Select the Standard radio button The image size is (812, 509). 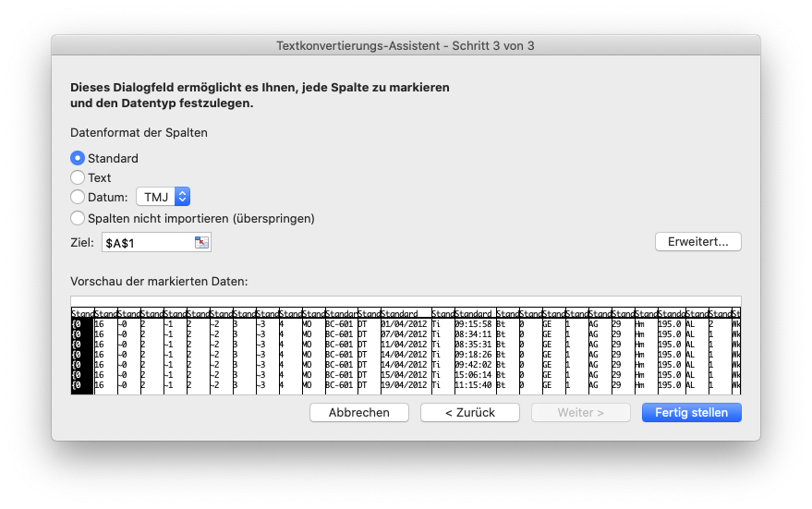point(78,158)
